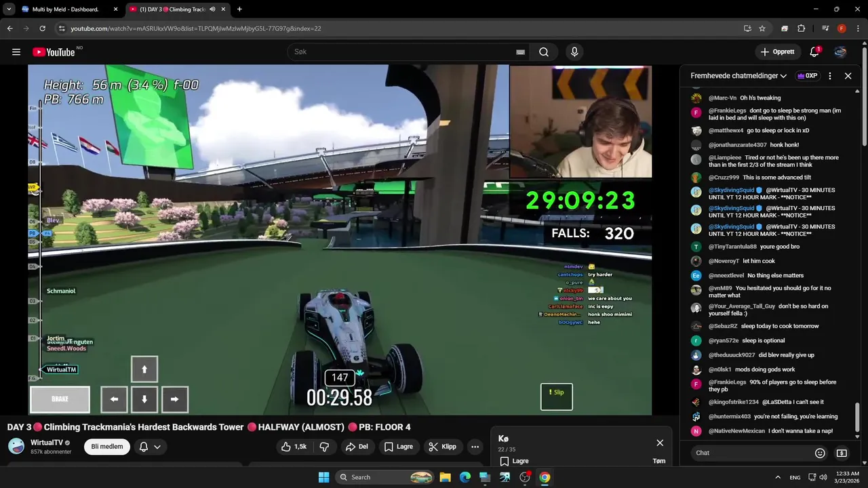Open Super Chat dollar icon in chat

(842, 453)
